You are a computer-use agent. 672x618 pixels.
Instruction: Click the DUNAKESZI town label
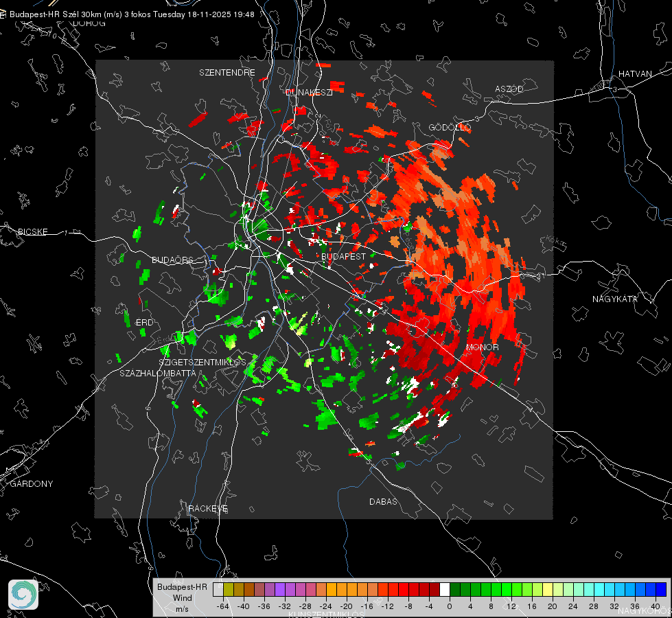tap(309, 92)
